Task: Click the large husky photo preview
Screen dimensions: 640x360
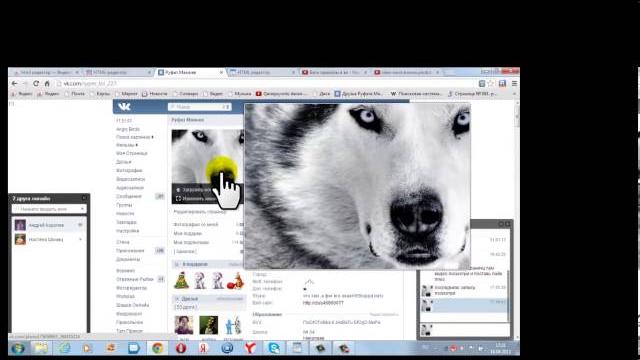Action: pyautogui.click(x=357, y=186)
